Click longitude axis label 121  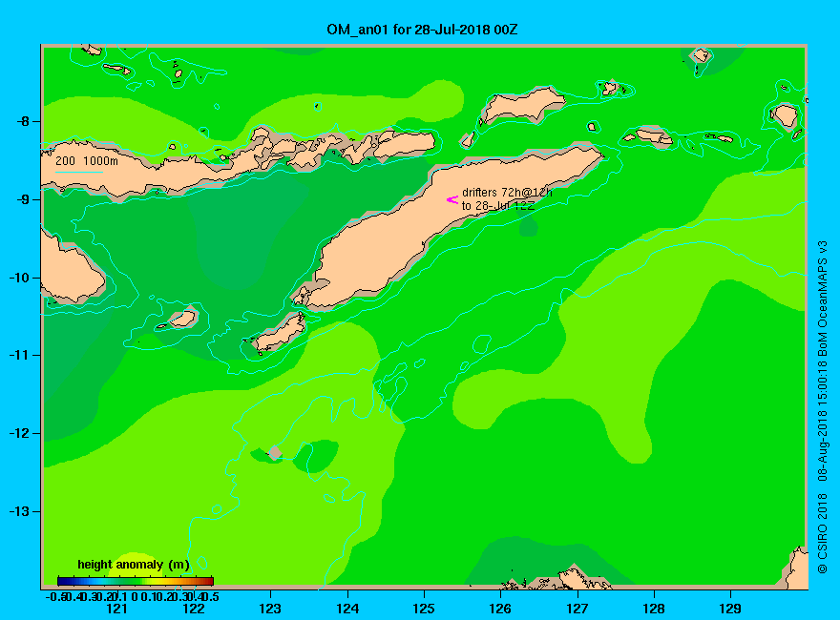(x=116, y=609)
